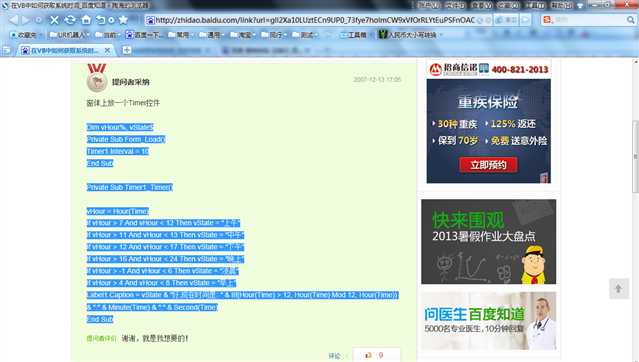The height and width of the screenshot is (362, 639).
Task: Click the last 'End Sub' code line
Action: 100,319
